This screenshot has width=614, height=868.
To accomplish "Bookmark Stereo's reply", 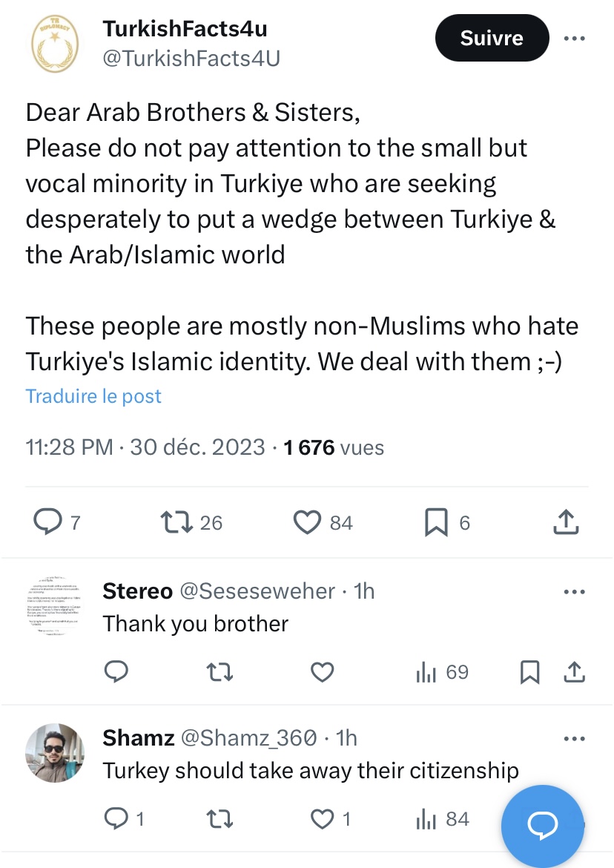I will (x=529, y=672).
